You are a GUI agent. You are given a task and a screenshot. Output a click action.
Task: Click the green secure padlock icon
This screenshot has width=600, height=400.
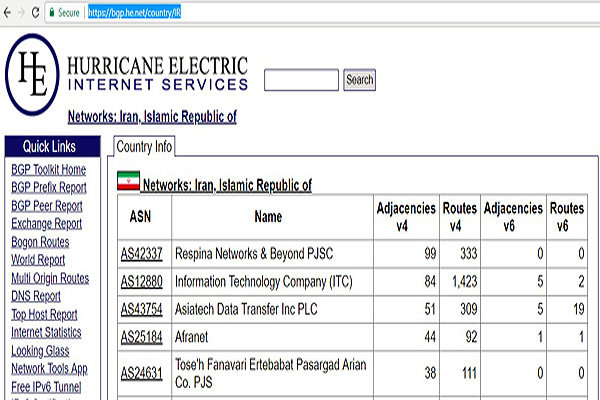tap(52, 13)
